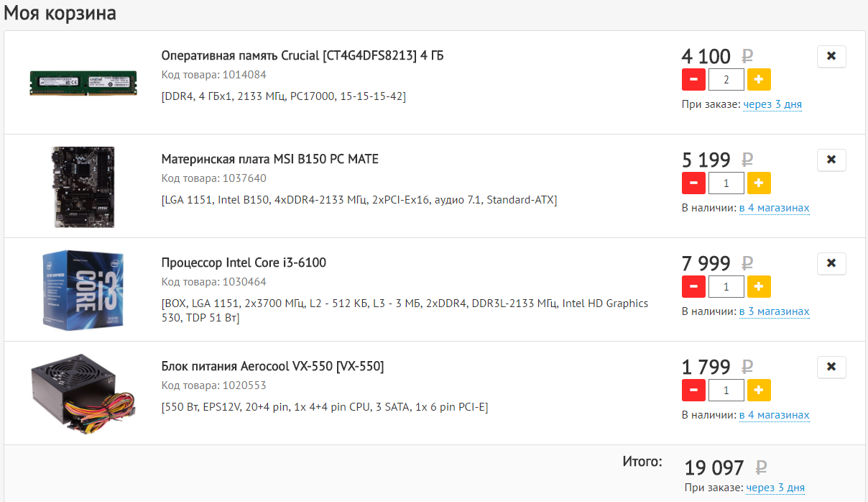868x502 pixels.
Task: Increase Aerocool VX-550 quantity
Action: point(759,391)
